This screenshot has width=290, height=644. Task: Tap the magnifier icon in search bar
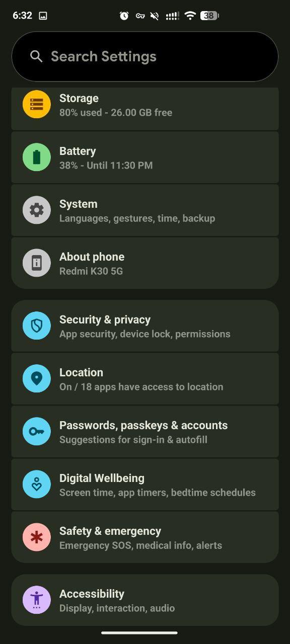(x=36, y=56)
